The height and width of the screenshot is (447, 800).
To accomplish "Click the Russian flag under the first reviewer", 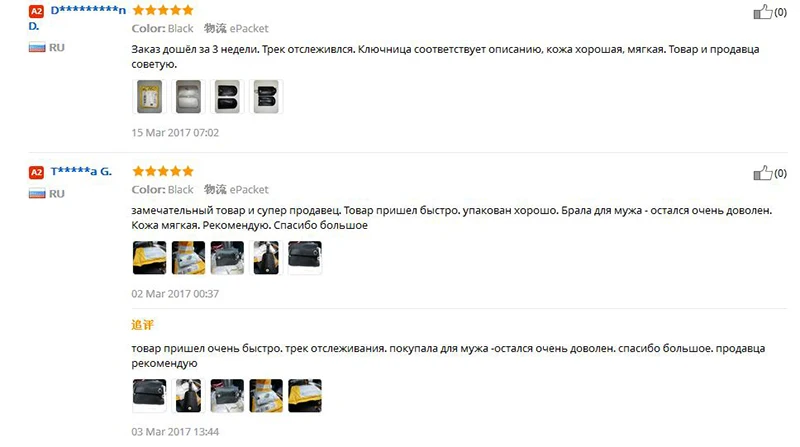I will [x=37, y=48].
